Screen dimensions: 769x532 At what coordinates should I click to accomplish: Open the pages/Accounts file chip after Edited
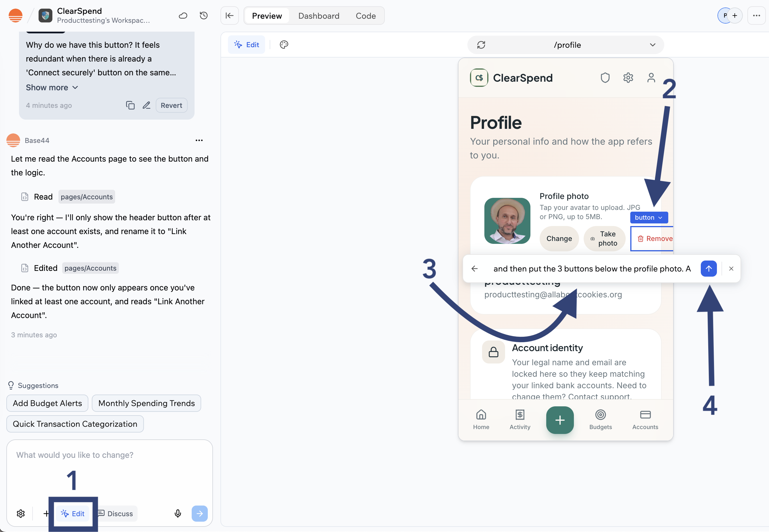[x=90, y=268]
